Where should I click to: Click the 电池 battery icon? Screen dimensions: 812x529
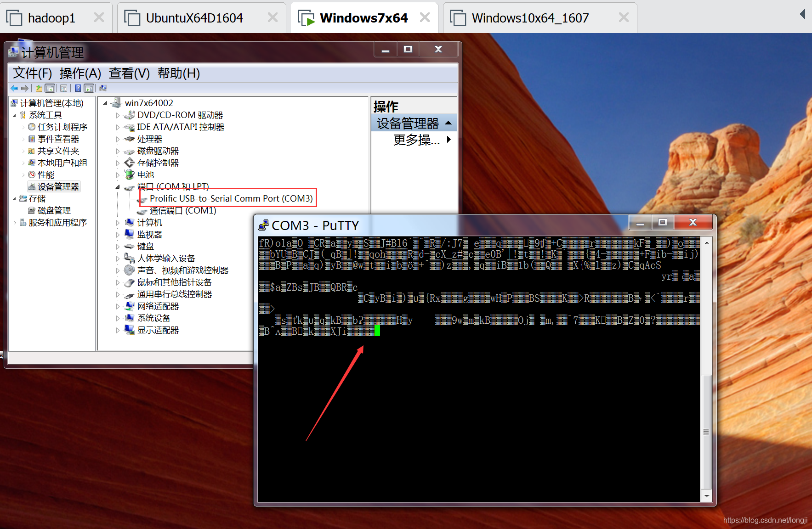[130, 174]
